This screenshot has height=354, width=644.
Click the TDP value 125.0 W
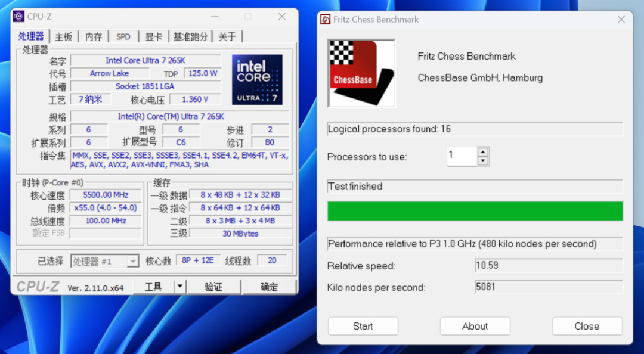coord(203,73)
